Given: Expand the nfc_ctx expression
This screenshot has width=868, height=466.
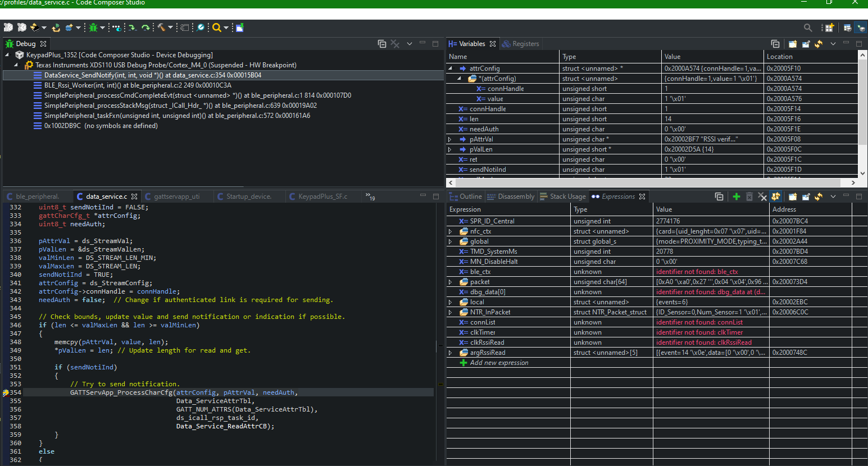Looking at the screenshot, I should tap(450, 231).
